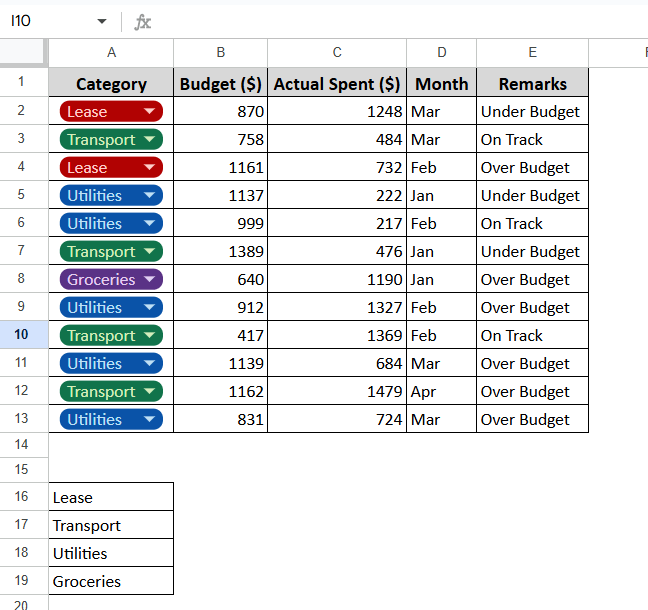Select actual spent cell 724
Image resolution: width=648 pixels, height=610 pixels.
[x=337, y=419]
